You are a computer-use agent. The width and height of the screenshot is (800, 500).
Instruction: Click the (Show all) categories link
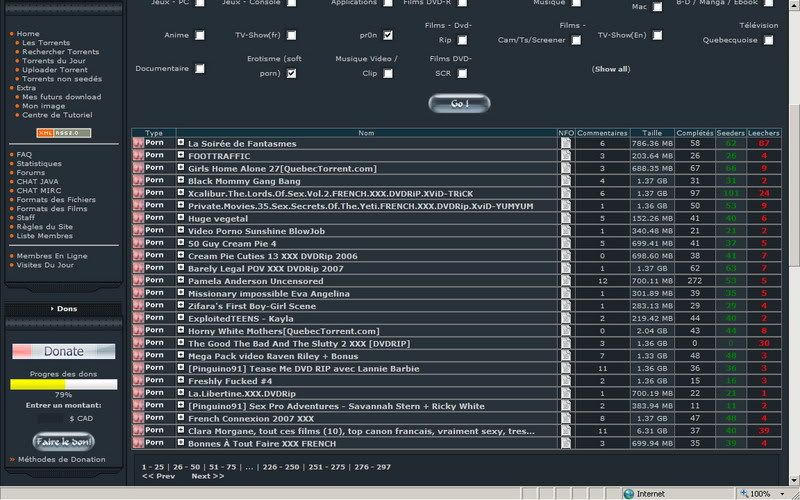[611, 69]
